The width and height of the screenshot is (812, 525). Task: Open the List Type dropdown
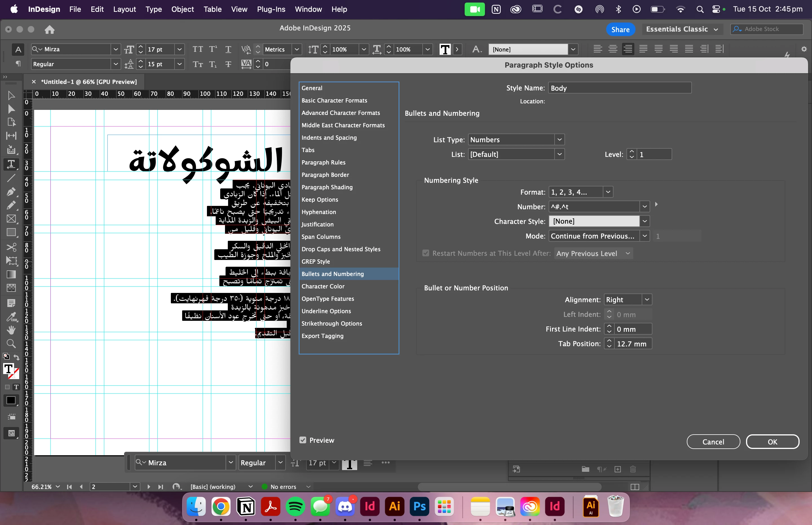click(x=516, y=139)
